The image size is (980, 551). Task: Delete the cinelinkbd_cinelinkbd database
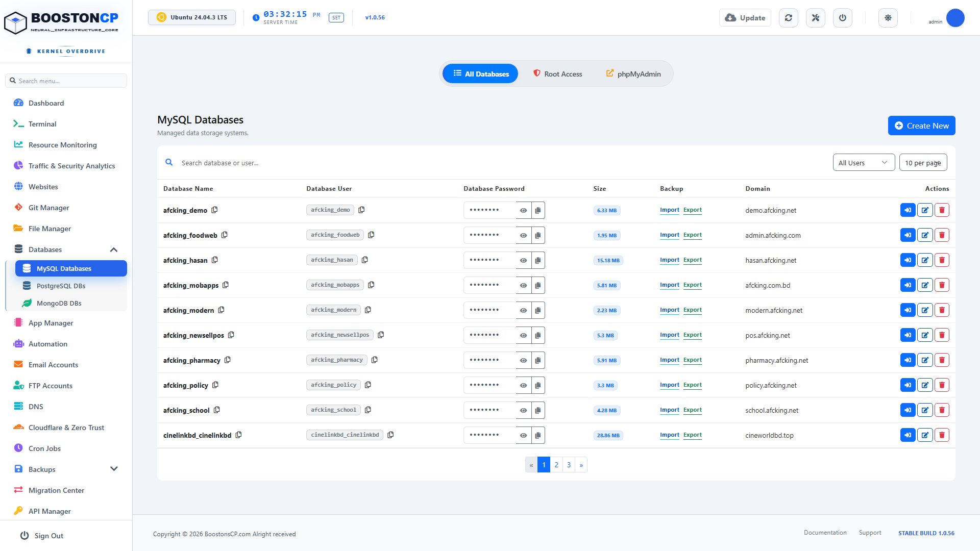point(942,435)
